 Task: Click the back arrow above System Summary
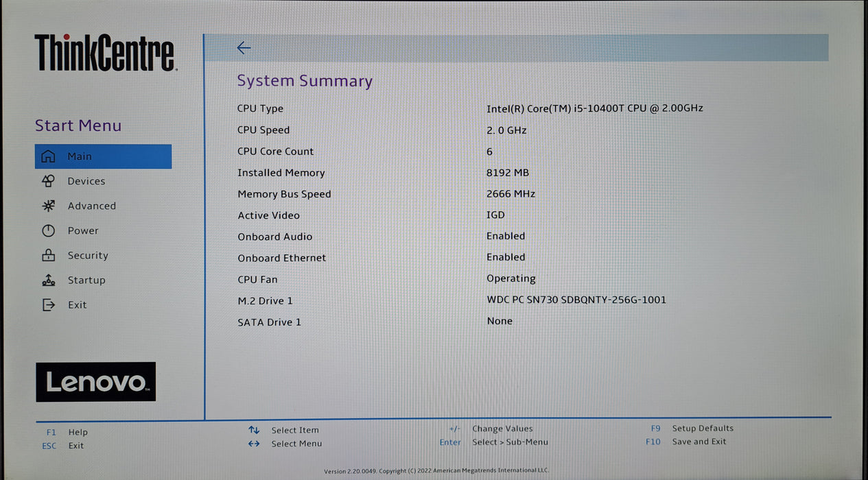244,47
